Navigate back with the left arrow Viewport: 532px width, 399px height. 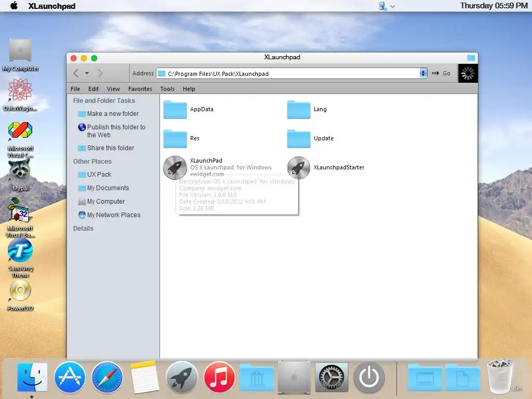(x=76, y=73)
